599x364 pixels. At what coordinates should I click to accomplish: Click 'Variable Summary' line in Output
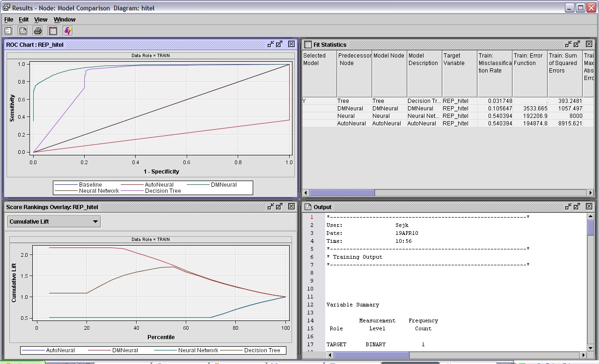coord(353,305)
